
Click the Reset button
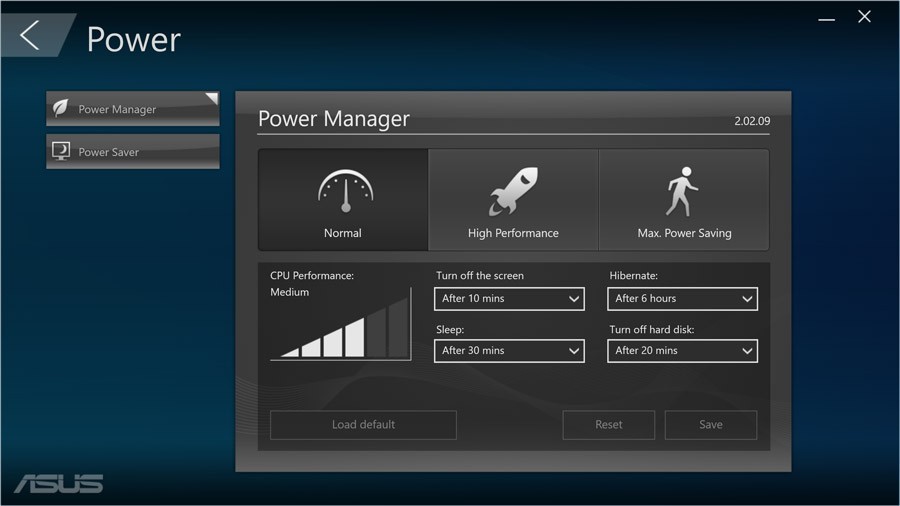tap(608, 425)
